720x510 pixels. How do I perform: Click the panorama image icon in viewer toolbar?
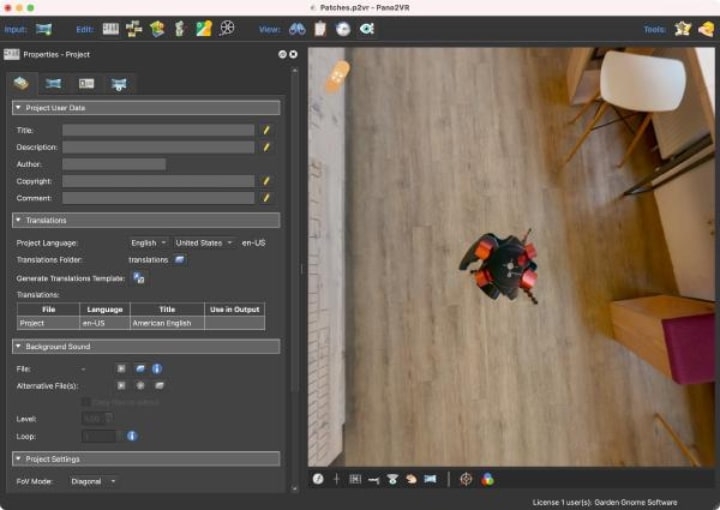(430, 479)
